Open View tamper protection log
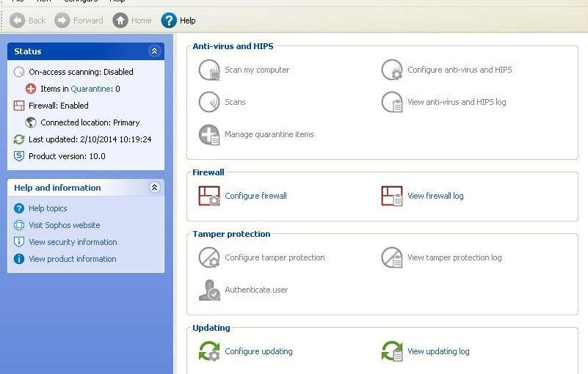This screenshot has height=374, width=588. click(x=441, y=258)
